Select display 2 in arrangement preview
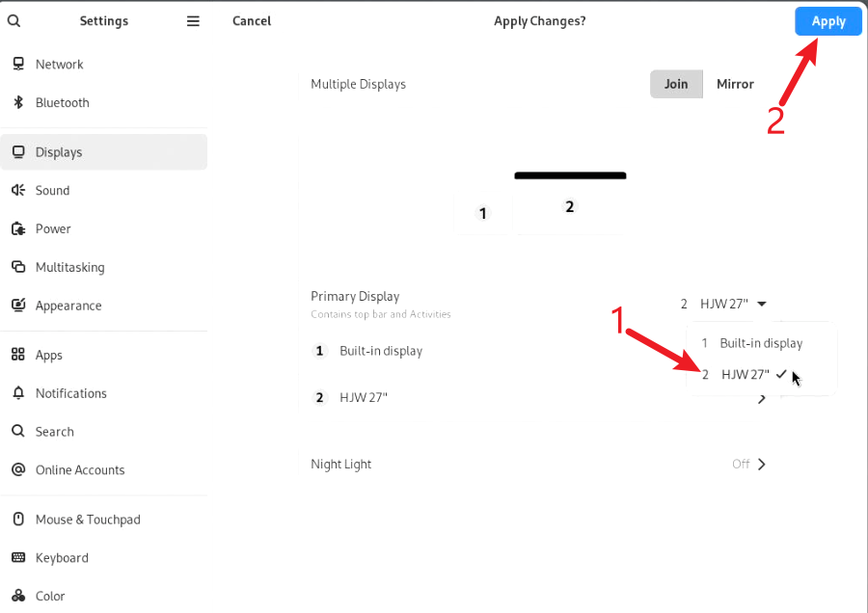Image resolution: width=868 pixels, height=613 pixels. [570, 205]
